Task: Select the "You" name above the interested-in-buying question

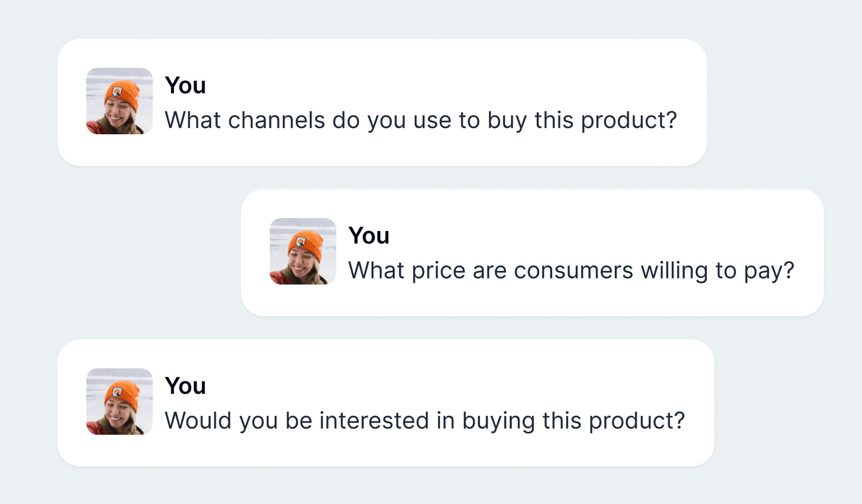Action: click(185, 386)
